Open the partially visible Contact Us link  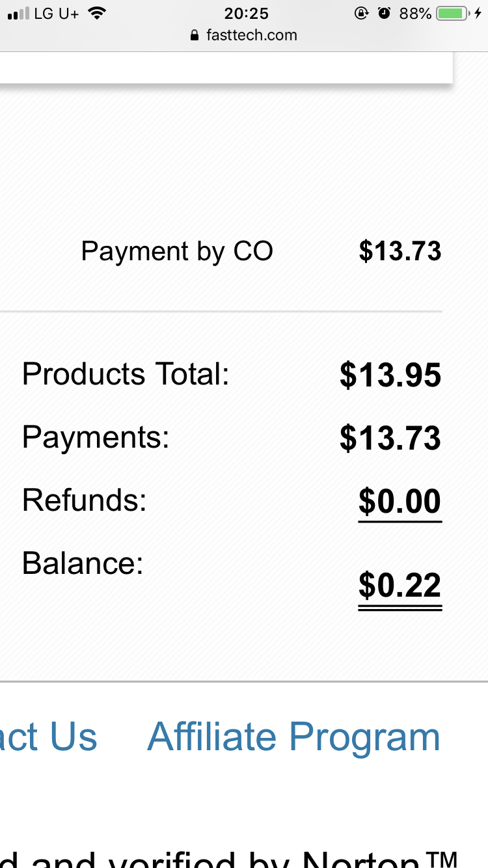tap(49, 737)
